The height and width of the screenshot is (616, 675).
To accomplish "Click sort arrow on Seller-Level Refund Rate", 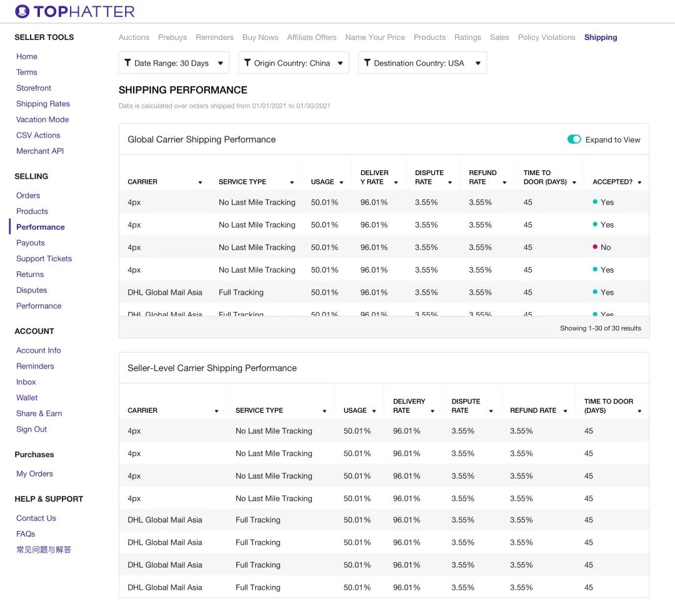I will 565,412.
